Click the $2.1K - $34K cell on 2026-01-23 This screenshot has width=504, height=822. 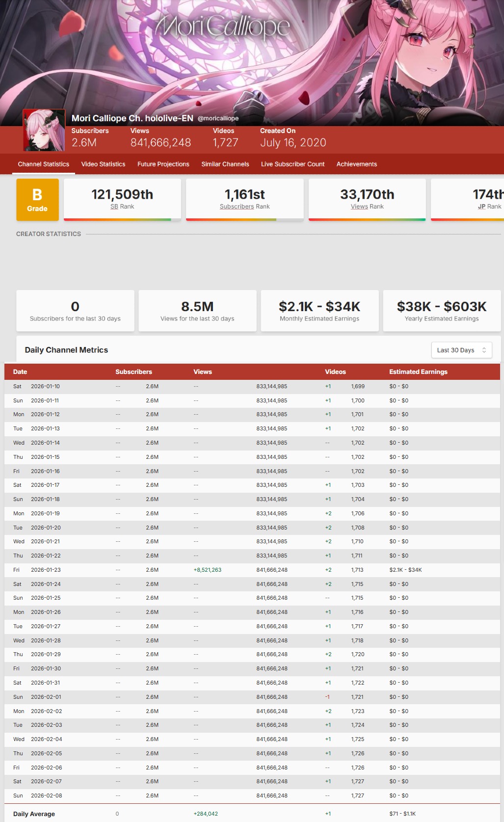point(405,570)
